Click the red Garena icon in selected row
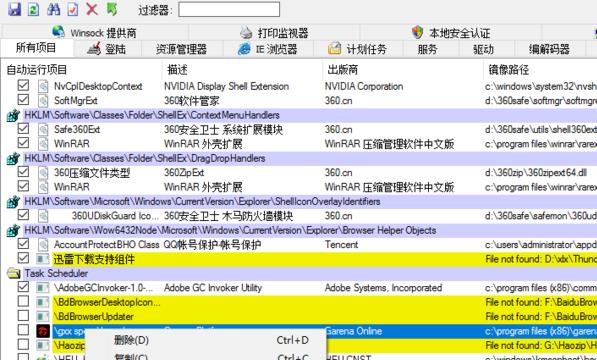Image resolution: width=597 pixels, height=360 pixels. pos(43,331)
